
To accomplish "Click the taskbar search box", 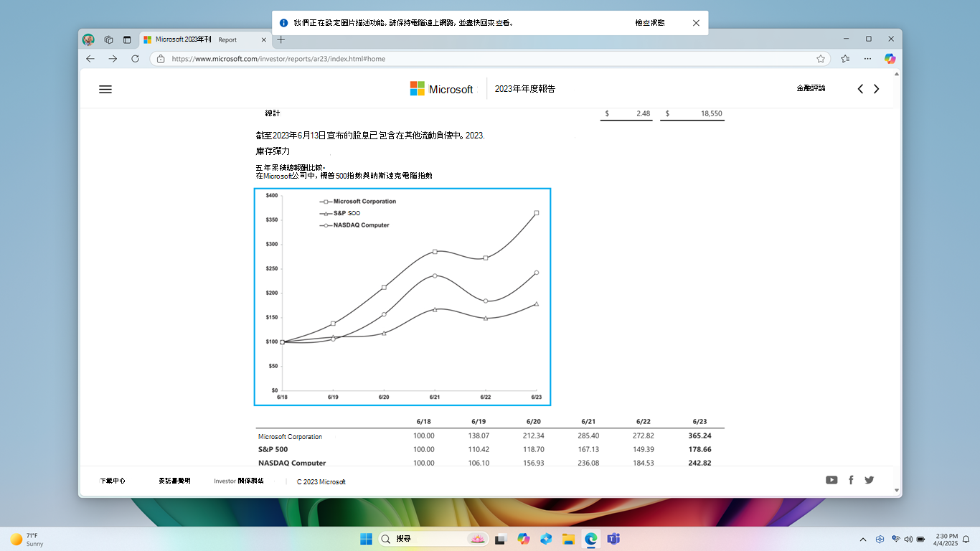I will 433,539.
